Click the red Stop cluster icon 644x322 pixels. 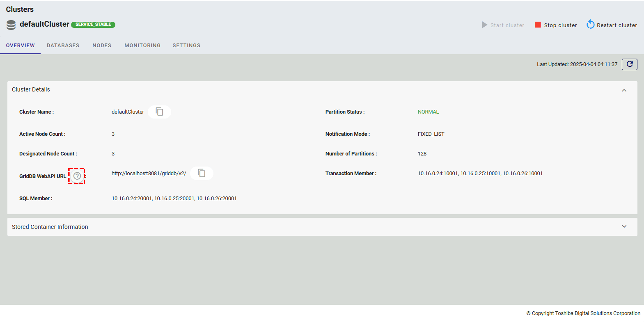537,25
